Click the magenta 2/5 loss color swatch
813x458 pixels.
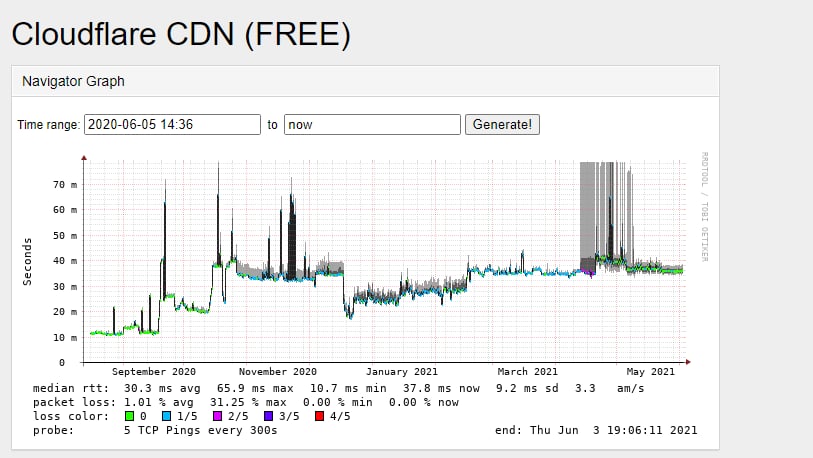[x=218, y=416]
